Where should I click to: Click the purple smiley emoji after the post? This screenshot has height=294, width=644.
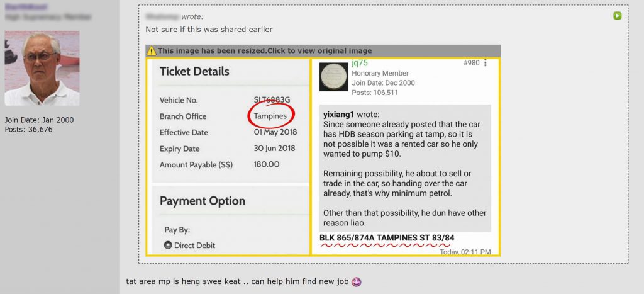[357, 281]
